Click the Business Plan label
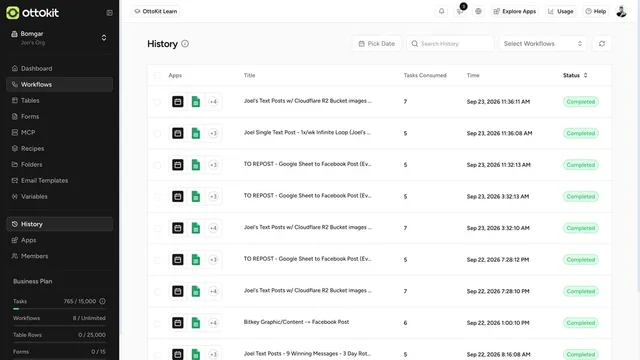Screen dimensions: 640x360 pos(33,281)
